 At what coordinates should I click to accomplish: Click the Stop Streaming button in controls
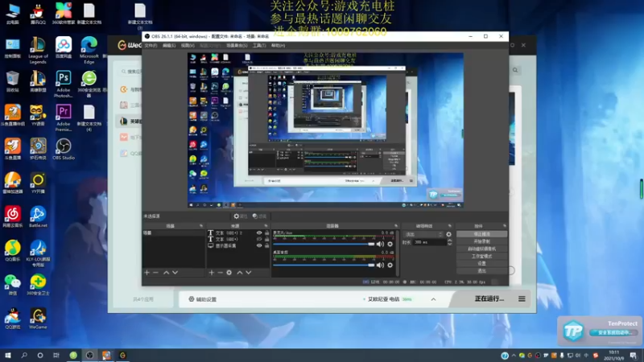pyautogui.click(x=481, y=234)
